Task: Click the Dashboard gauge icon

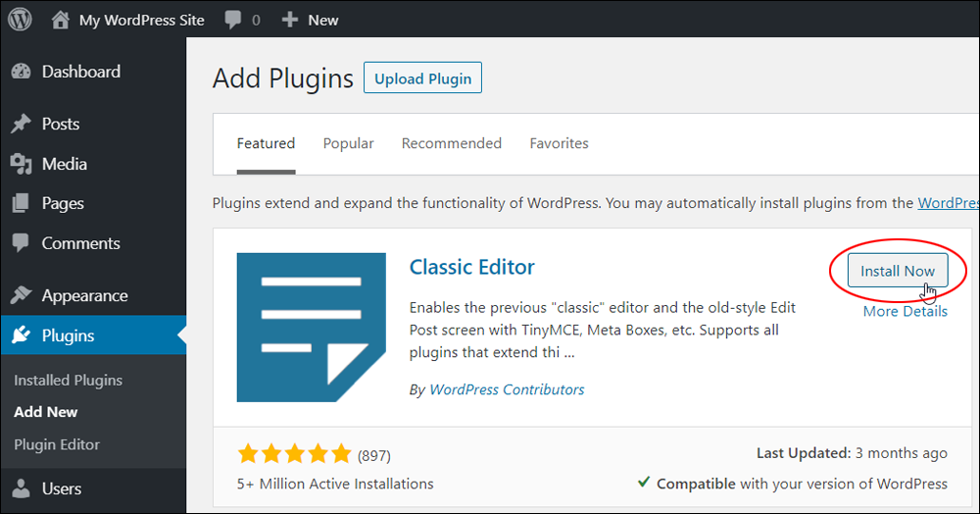Action: (22, 72)
